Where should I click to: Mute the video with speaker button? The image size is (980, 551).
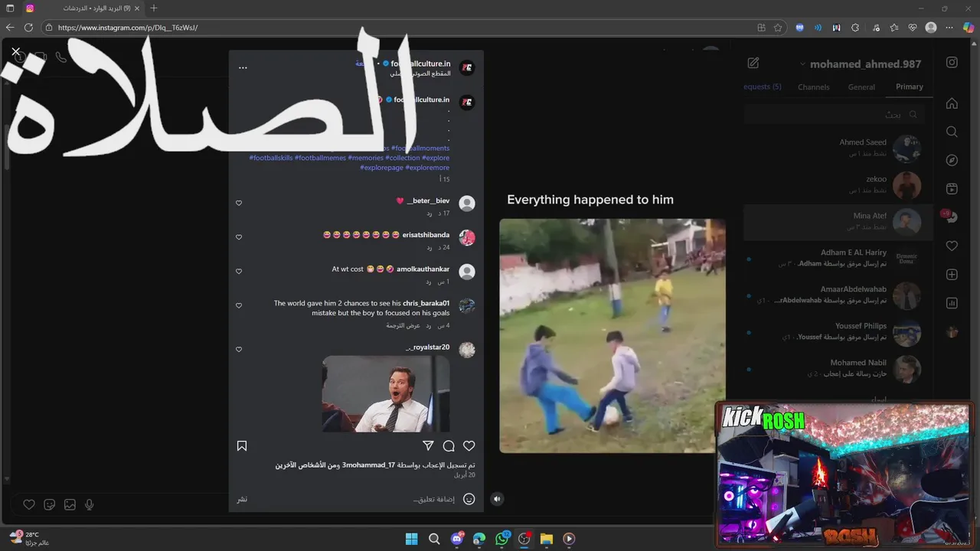497,499
